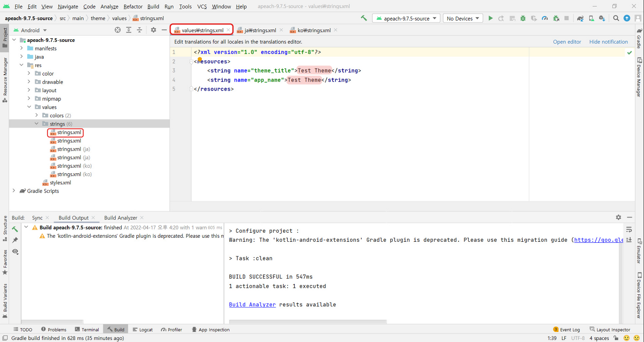Viewport: 644px width, 342px height.
Task: Click the Apply Code Changes icon
Action: click(x=512, y=18)
